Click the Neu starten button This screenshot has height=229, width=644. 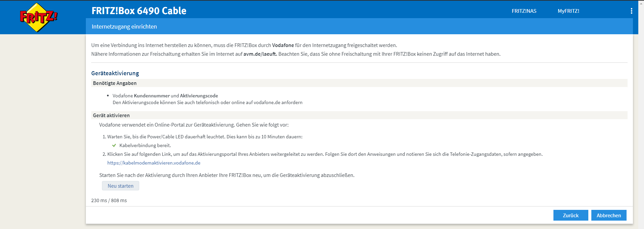(x=120, y=186)
